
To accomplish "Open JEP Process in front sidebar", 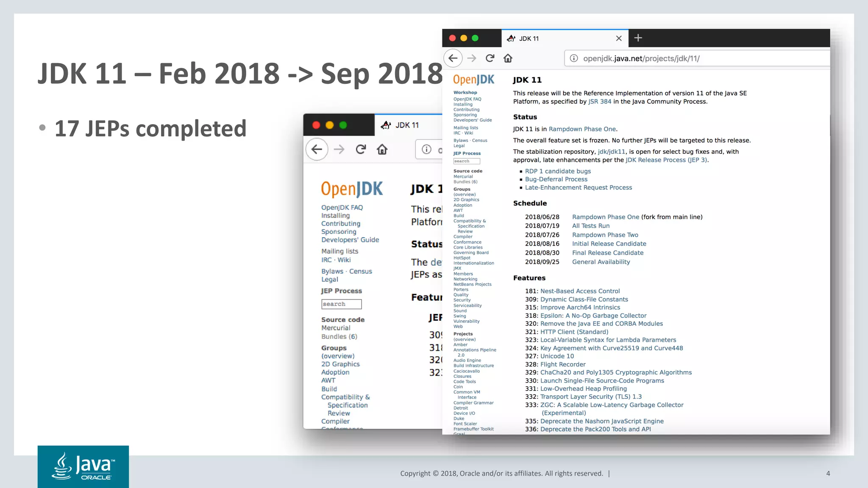I will (x=467, y=153).
